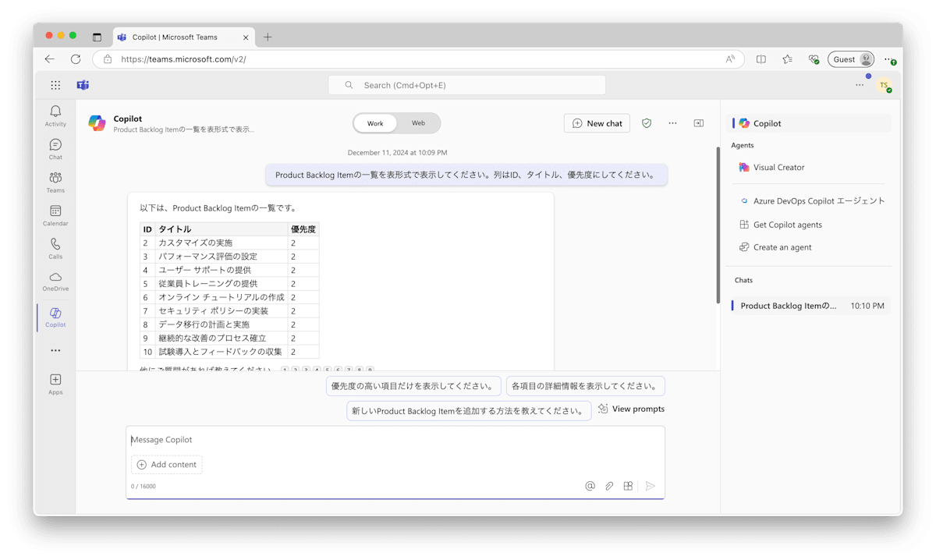Open settings and more ellipsis near profile
Viewport: 936px width, 560px height.
pyautogui.click(x=860, y=85)
